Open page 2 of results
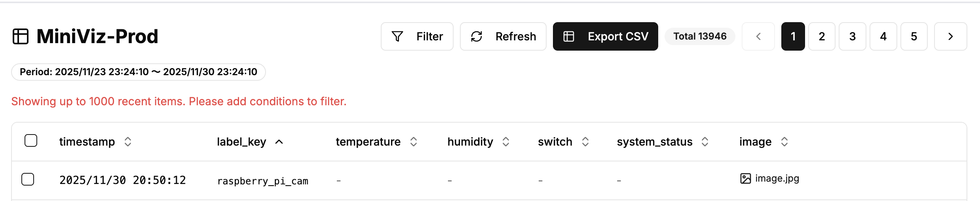Screen dimensions: 980x201 pyautogui.click(x=822, y=36)
